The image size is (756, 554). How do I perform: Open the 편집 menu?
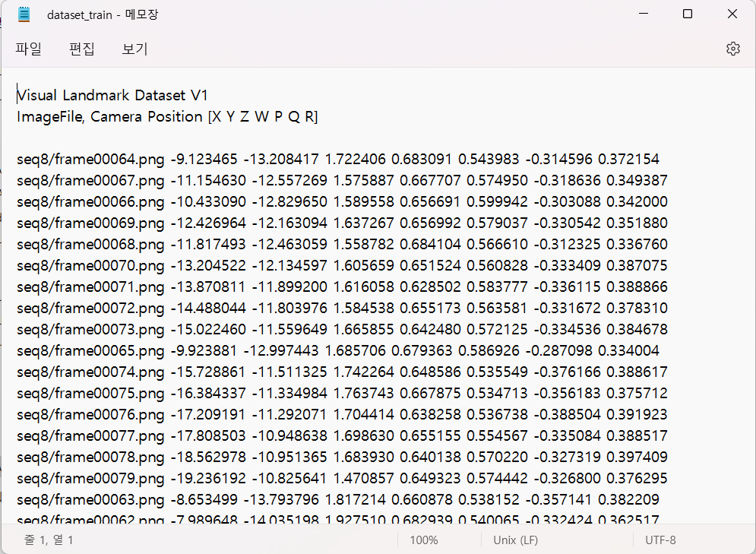tap(81, 49)
